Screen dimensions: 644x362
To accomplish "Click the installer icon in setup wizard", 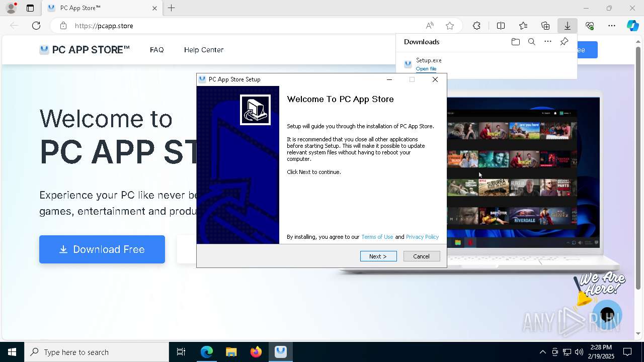I will [255, 110].
